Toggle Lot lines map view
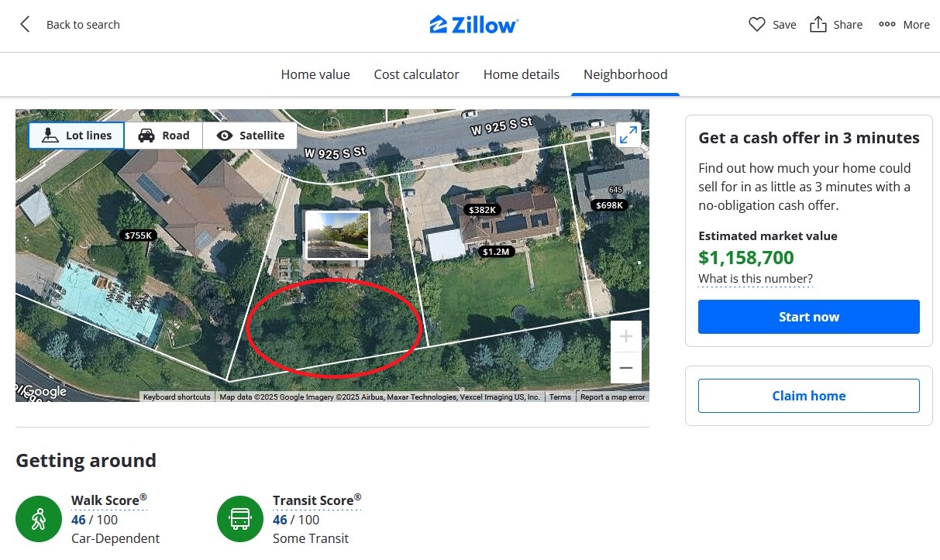The image size is (940, 560). (x=77, y=136)
